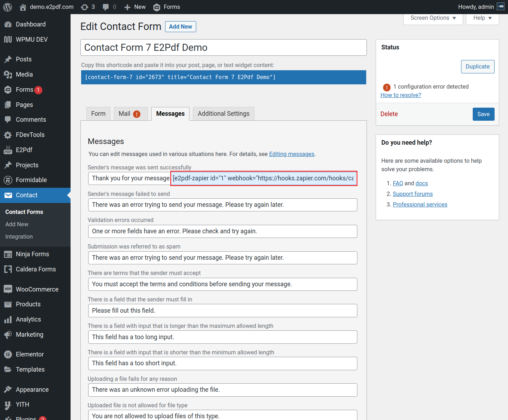The height and width of the screenshot is (420, 508).
Task: Click the admin user avatar icon
Action: click(500, 7)
